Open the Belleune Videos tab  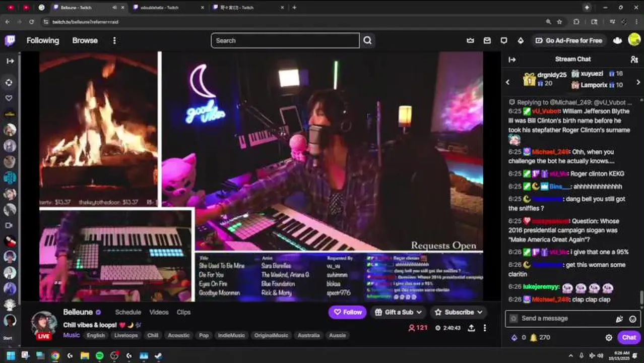pyautogui.click(x=159, y=312)
